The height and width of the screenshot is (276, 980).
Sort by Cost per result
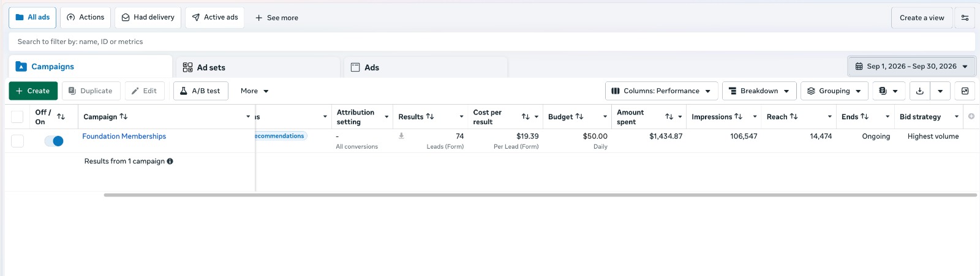tap(526, 116)
